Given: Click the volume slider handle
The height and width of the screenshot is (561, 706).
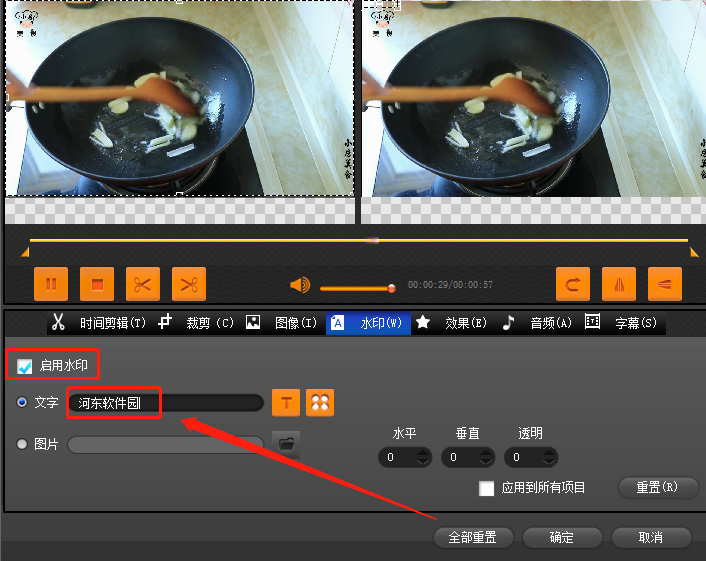Looking at the screenshot, I should 392,288.
